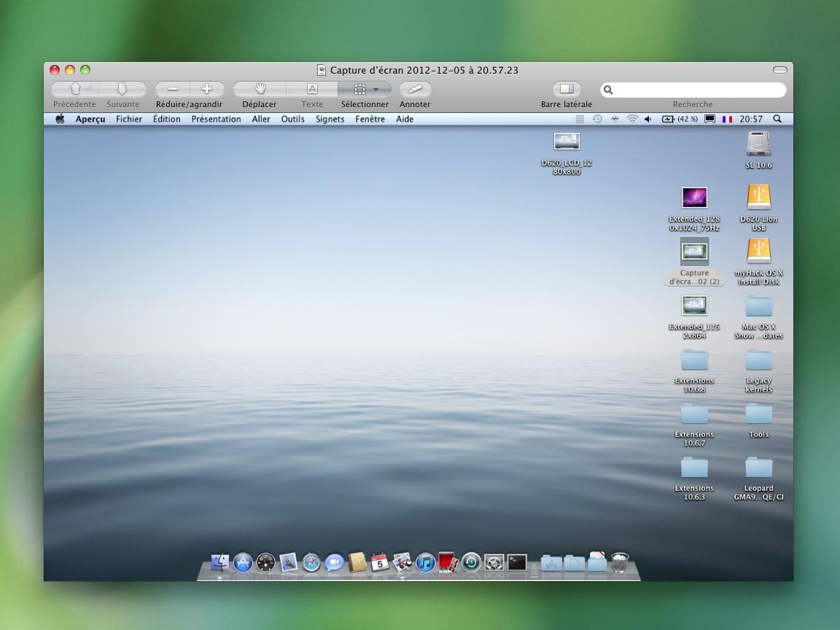Image resolution: width=840 pixels, height=630 pixels.
Task: Toggle toolbar with the pill button
Action: 779,70
